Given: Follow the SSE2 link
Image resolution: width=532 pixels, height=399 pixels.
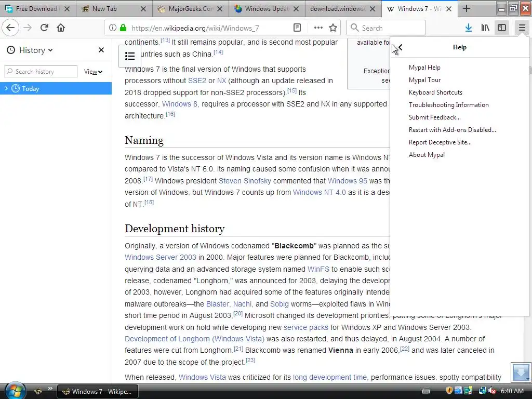Looking at the screenshot, I should click(197, 81).
